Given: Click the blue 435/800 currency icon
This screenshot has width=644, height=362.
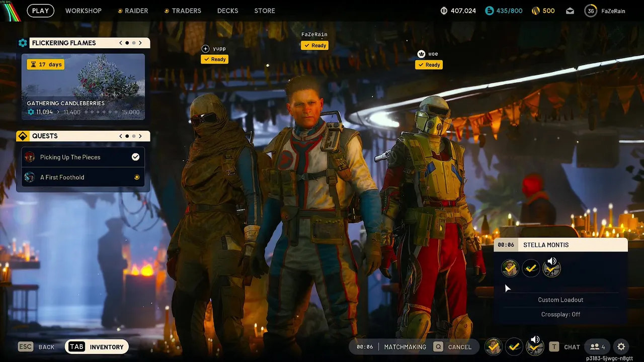Looking at the screenshot, I should click(x=490, y=11).
